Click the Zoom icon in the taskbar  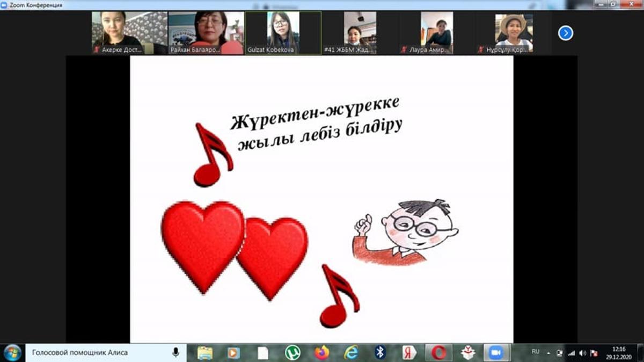click(496, 352)
